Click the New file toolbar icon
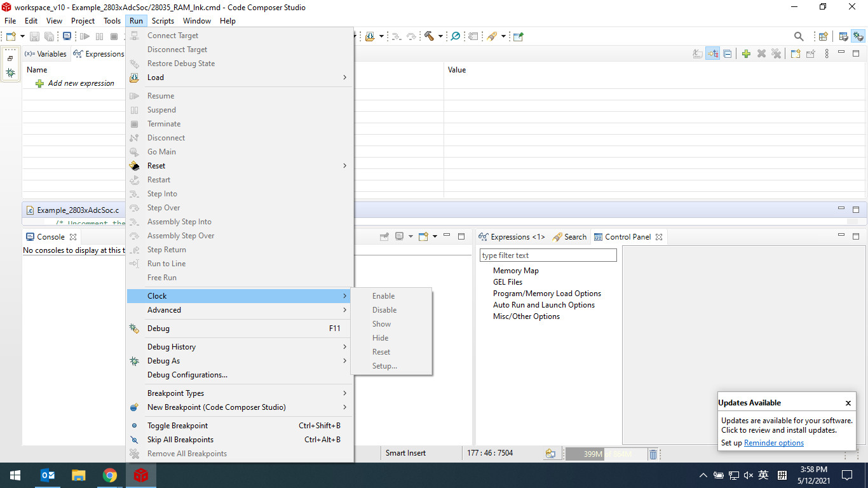This screenshot has width=868, height=488. [x=10, y=36]
